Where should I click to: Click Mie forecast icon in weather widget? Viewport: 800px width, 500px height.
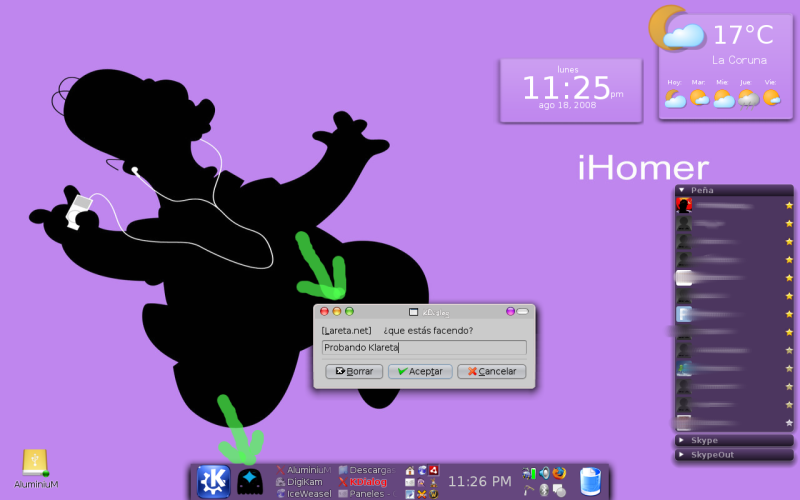point(723,98)
